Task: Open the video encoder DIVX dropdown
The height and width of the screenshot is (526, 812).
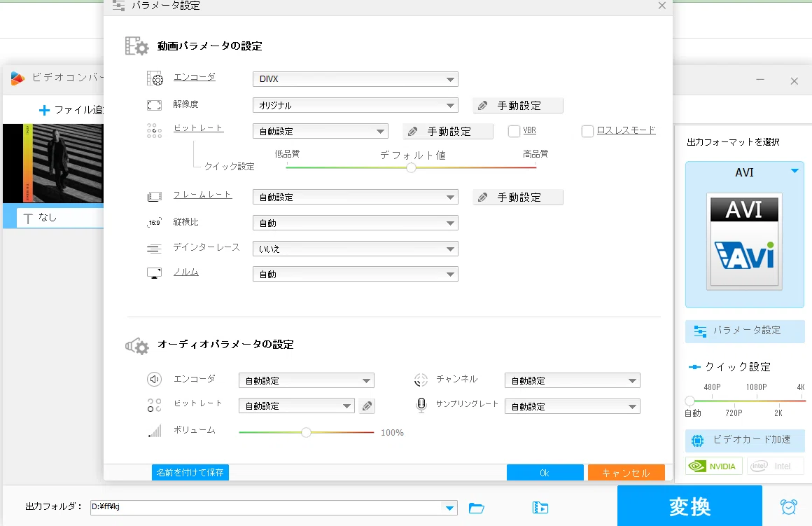Action: [356, 78]
